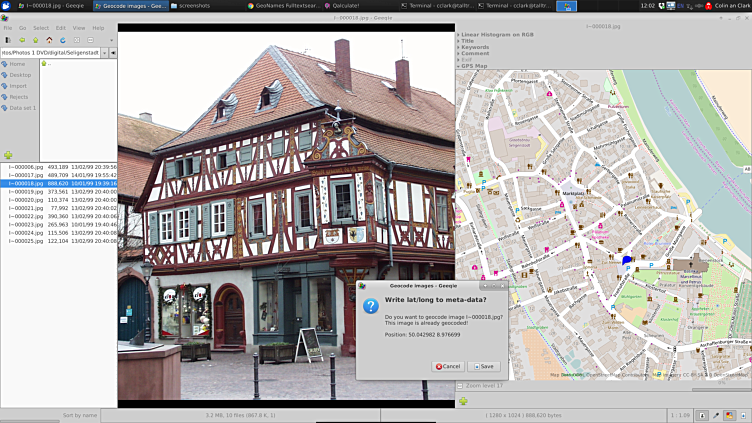Open the Data set 1 collection

pos(22,108)
